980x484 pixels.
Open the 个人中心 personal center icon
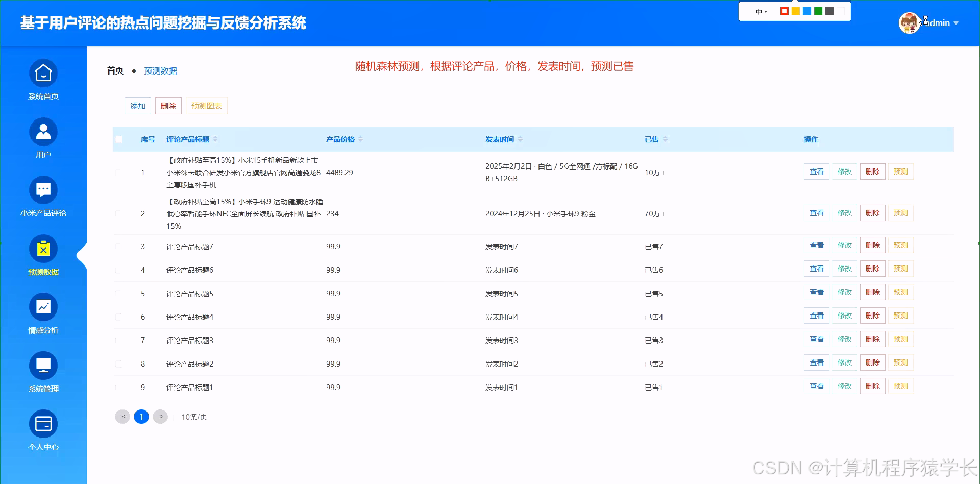click(x=43, y=424)
